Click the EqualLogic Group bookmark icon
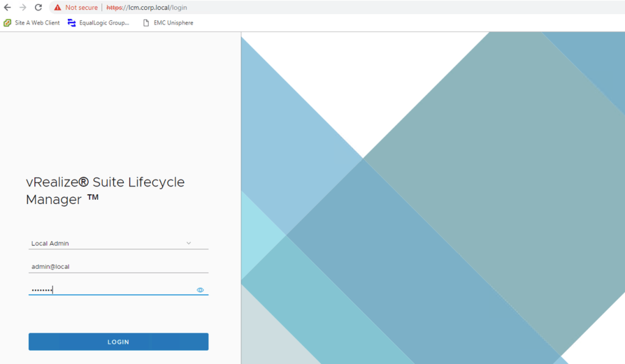This screenshot has width=625, height=364. (72, 23)
